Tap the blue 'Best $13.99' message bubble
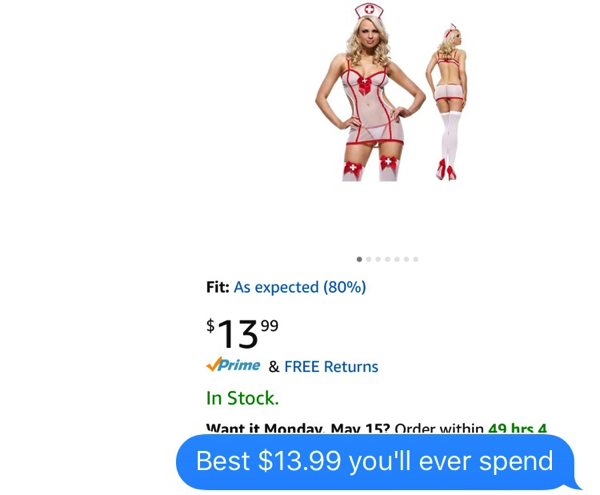The width and height of the screenshot is (600, 495). pos(376,461)
